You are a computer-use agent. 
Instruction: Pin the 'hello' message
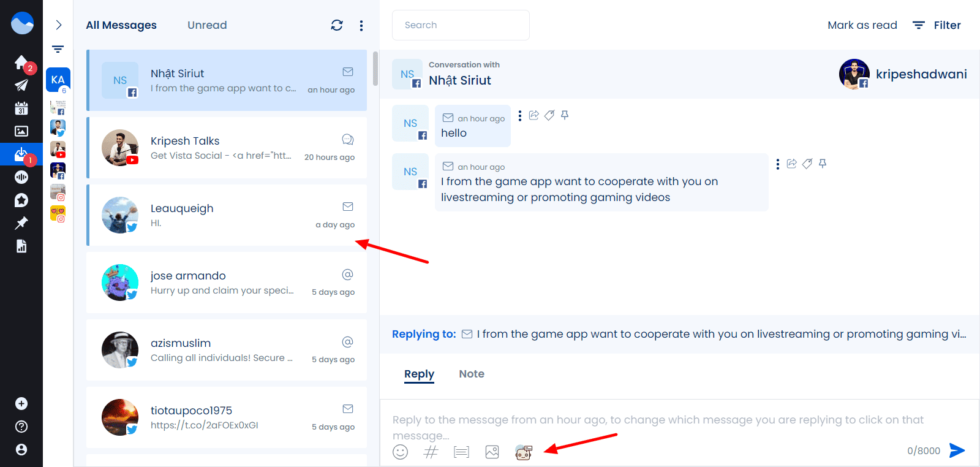pos(565,115)
